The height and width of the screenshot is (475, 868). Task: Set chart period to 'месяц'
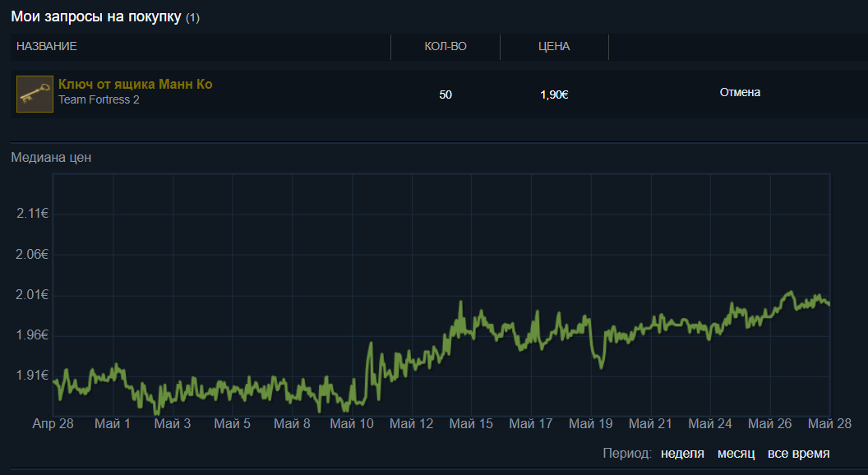coord(736,454)
